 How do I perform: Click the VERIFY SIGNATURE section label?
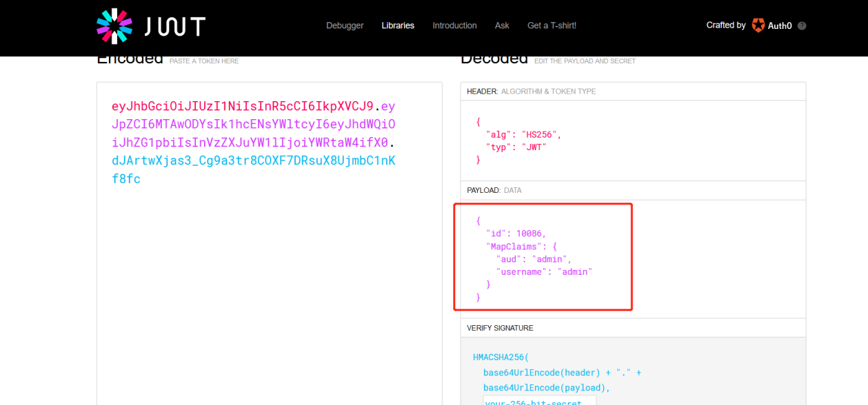tap(500, 328)
